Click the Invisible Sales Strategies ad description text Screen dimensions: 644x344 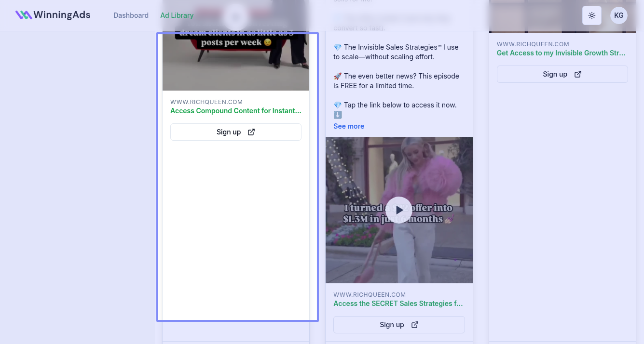click(x=396, y=52)
